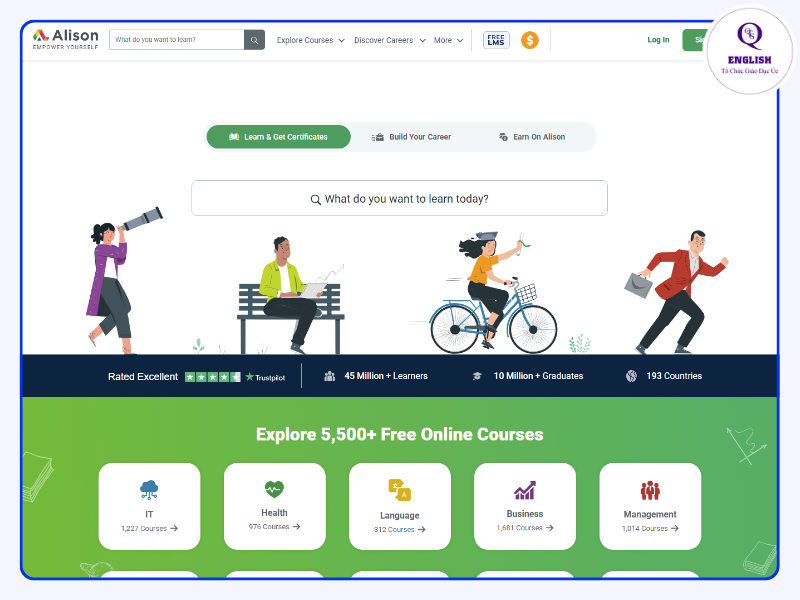Click the Business growth chart icon
The image size is (800, 600).
[x=525, y=490]
